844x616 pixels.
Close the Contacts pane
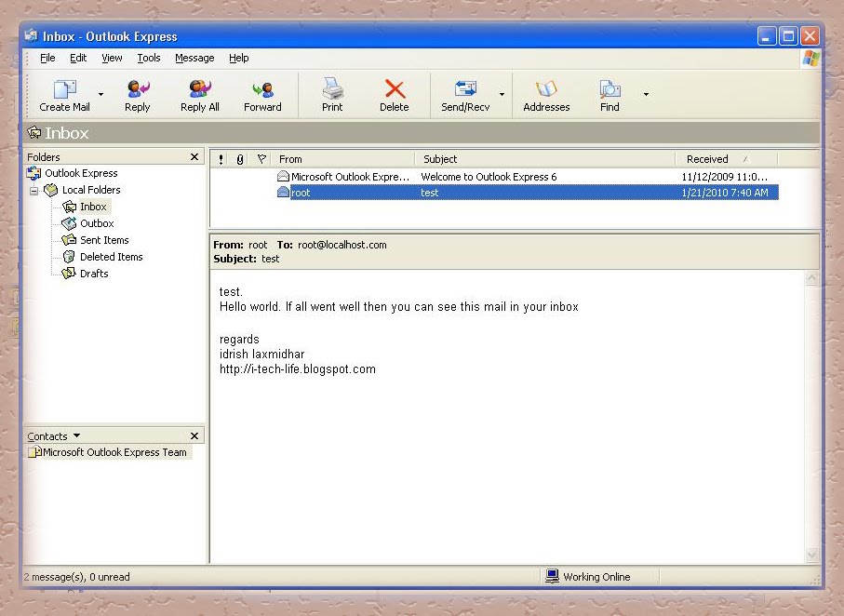coord(194,435)
